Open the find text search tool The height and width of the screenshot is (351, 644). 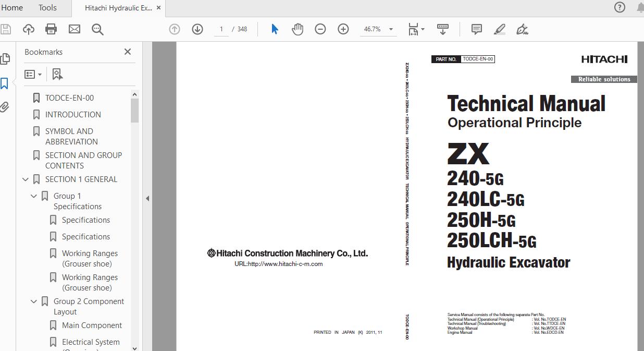click(97, 29)
